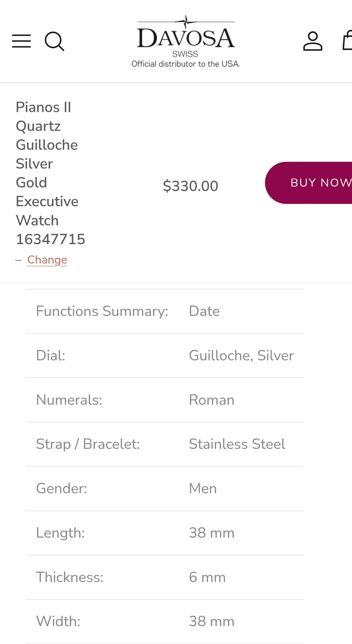Tap the Stainless Steel value

pyautogui.click(x=237, y=444)
